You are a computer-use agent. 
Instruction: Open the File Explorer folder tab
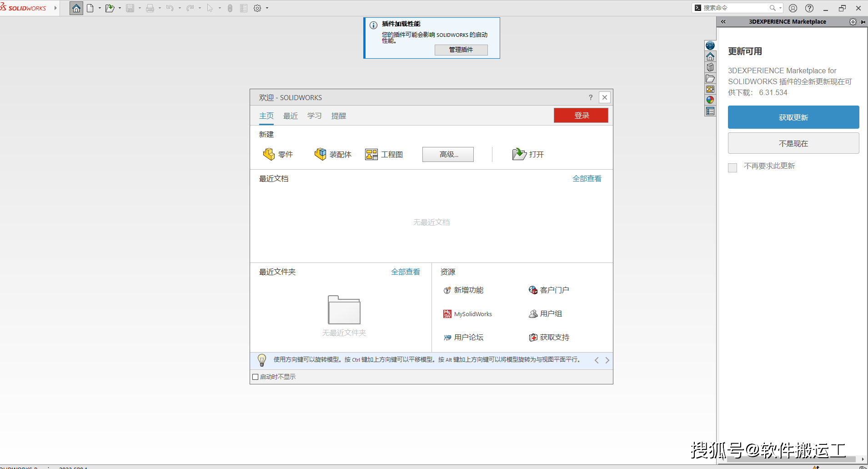click(710, 78)
